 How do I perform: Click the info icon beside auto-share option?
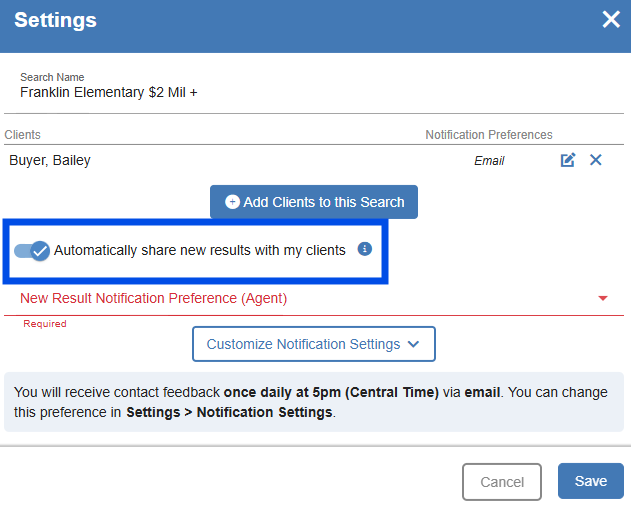pyautogui.click(x=365, y=249)
